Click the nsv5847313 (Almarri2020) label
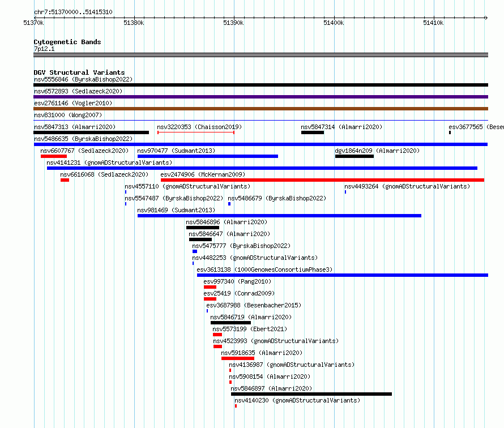This screenshot has height=428, width=504. pyautogui.click(x=75, y=127)
